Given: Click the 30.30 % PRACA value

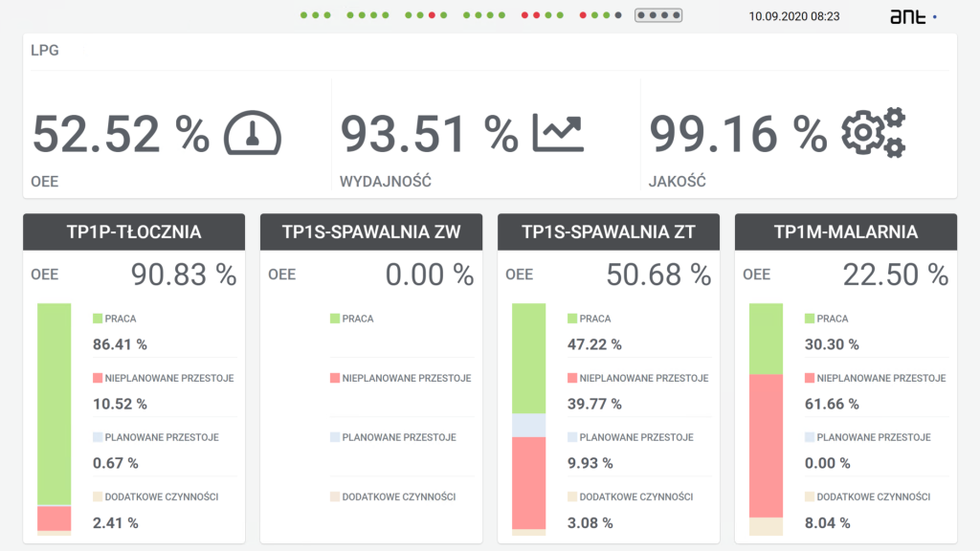Looking at the screenshot, I should pyautogui.click(x=832, y=344).
